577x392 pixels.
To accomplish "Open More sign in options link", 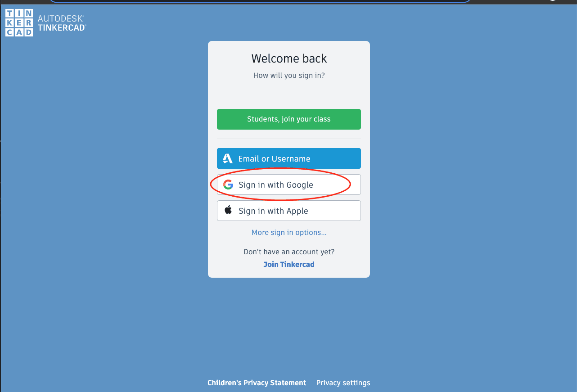I will tap(289, 233).
